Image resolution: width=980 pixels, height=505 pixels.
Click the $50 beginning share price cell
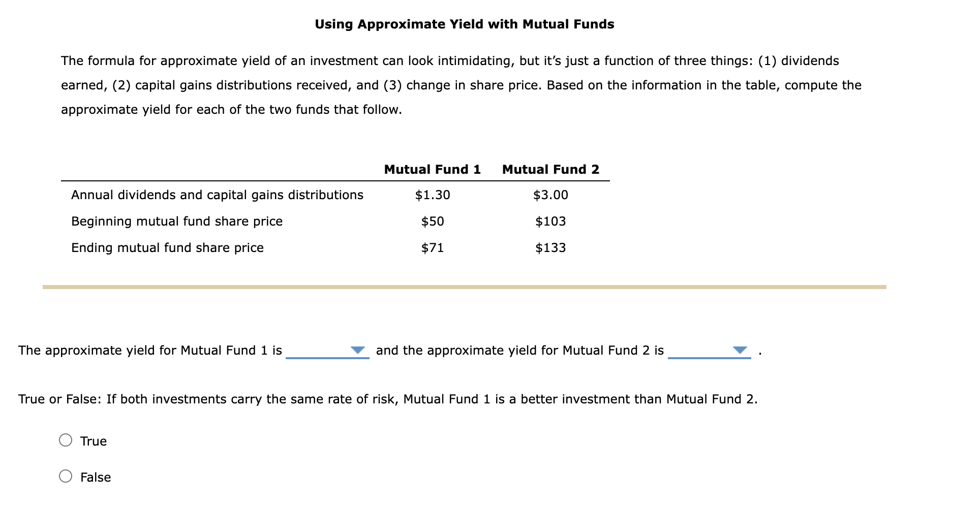pyautogui.click(x=432, y=222)
